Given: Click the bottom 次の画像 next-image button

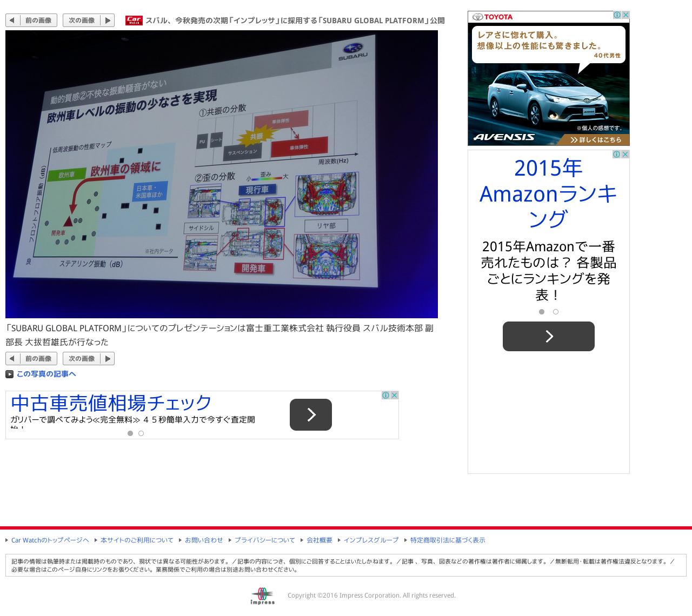Looking at the screenshot, I should [x=89, y=359].
